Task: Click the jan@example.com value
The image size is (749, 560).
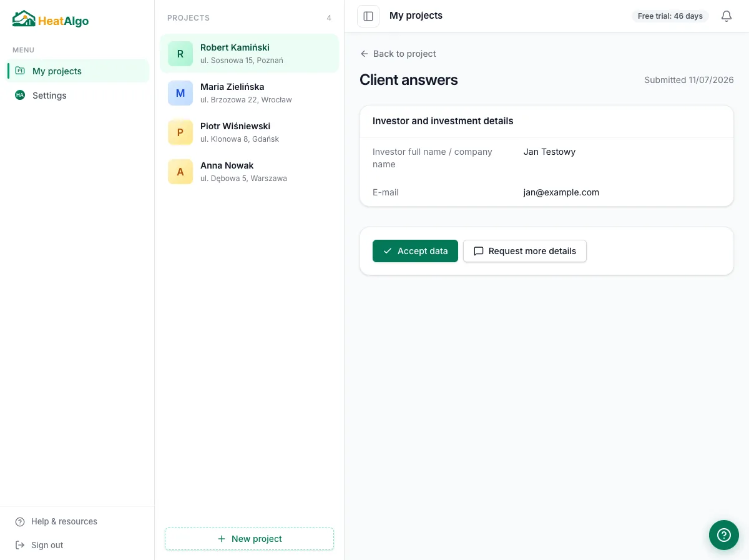Action: pos(561,192)
